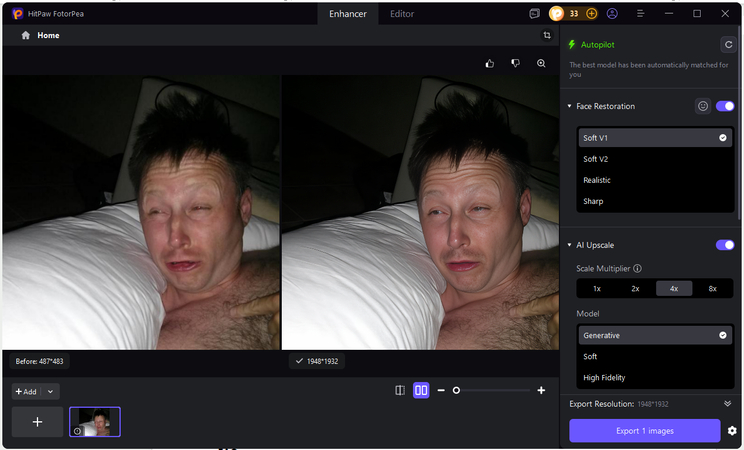Give thumbs down feedback on result
The image size is (744, 450).
point(515,63)
